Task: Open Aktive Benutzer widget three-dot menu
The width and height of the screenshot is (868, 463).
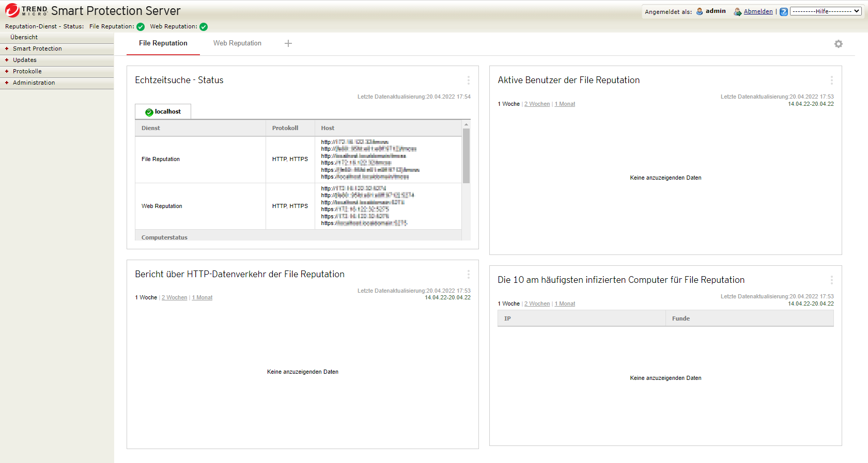Action: point(831,80)
